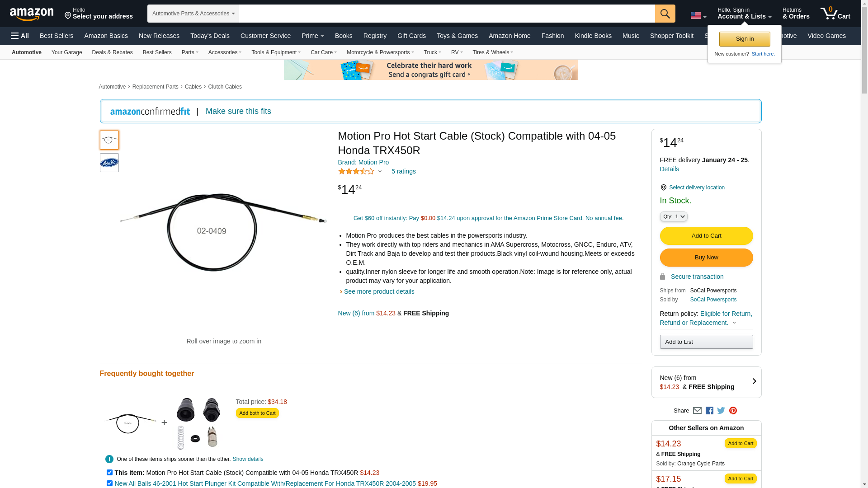Share the product on Twitter
The width and height of the screenshot is (868, 488).
tap(721, 411)
